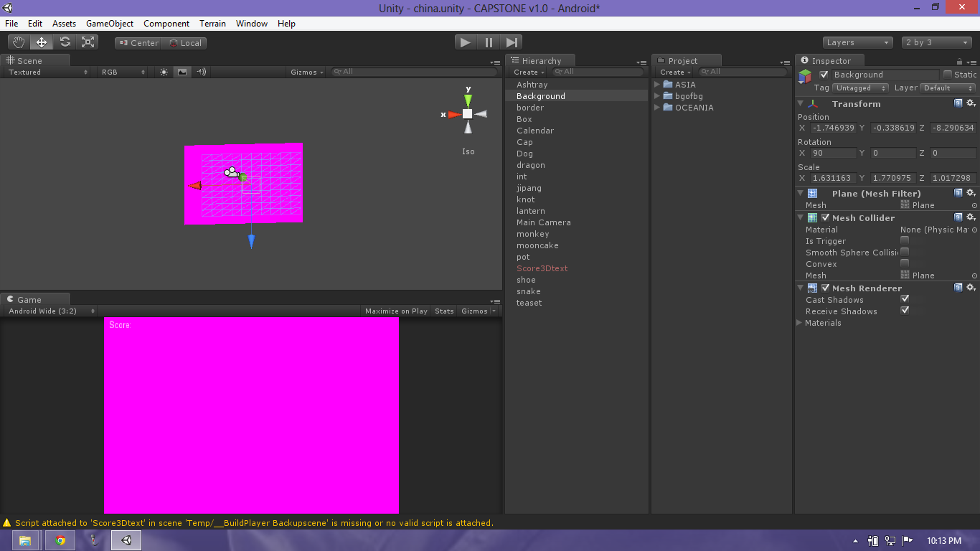Enable Smooth Sphere Collisions checkbox
This screenshot has width=980, height=551.
point(905,253)
